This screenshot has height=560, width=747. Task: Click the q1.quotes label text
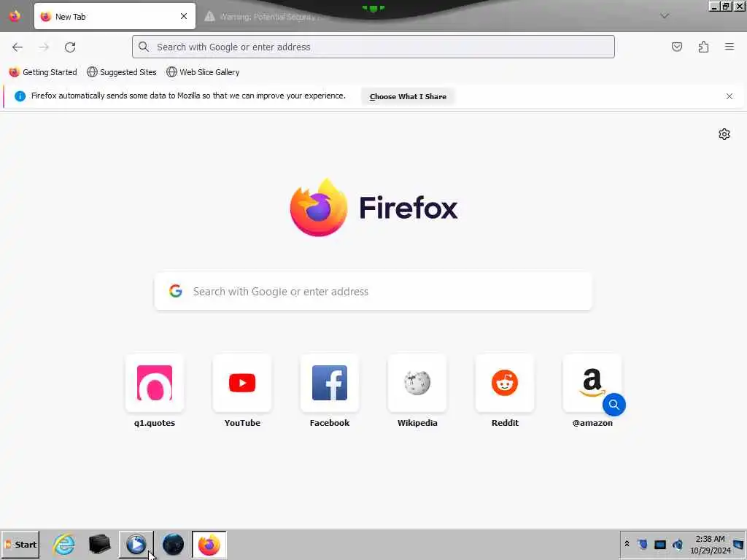pyautogui.click(x=155, y=423)
